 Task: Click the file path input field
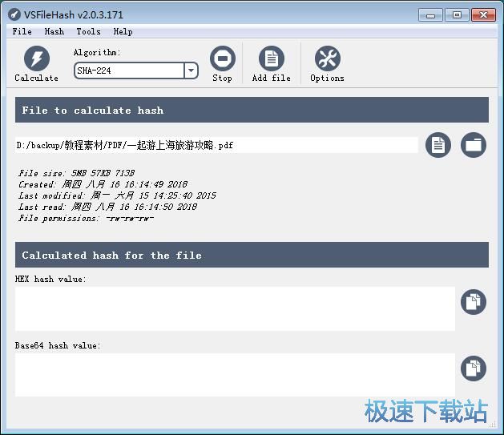216,145
